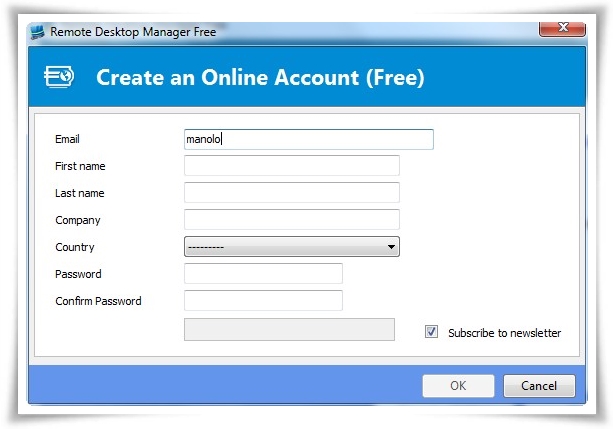Click the 'Create an Online Account (Free)' heading
613x429 pixels.
click(260, 77)
